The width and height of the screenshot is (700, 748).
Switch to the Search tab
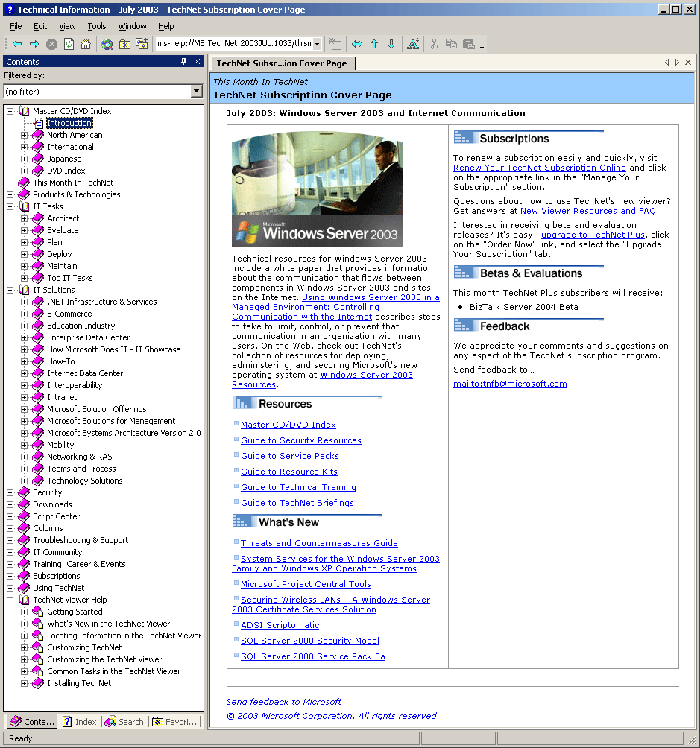click(124, 722)
